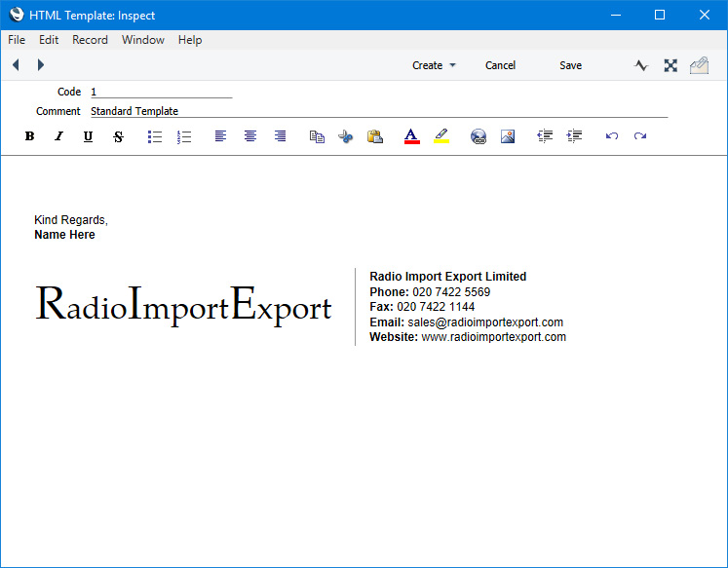Align text to the left
728x568 pixels.
(x=220, y=136)
